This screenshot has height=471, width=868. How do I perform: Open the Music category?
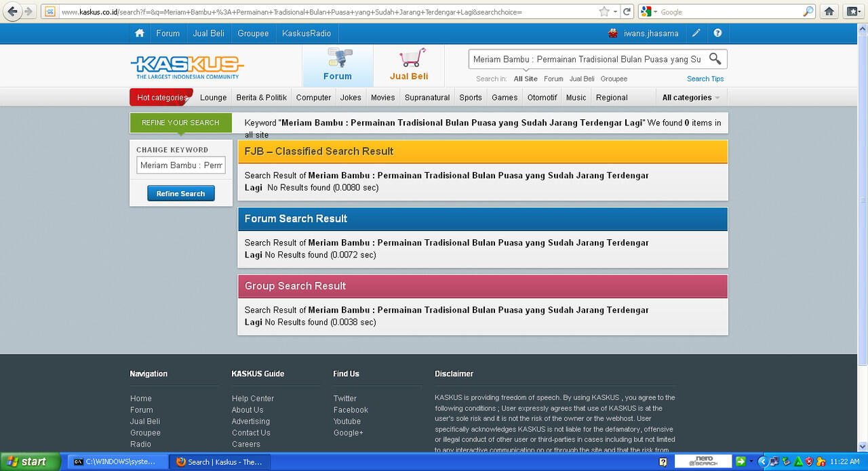[576, 98]
